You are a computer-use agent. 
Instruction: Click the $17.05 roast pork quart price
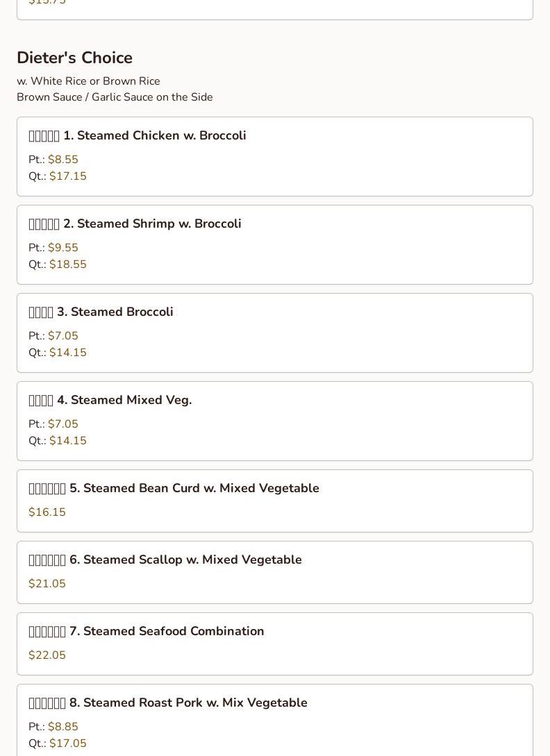[68, 744]
